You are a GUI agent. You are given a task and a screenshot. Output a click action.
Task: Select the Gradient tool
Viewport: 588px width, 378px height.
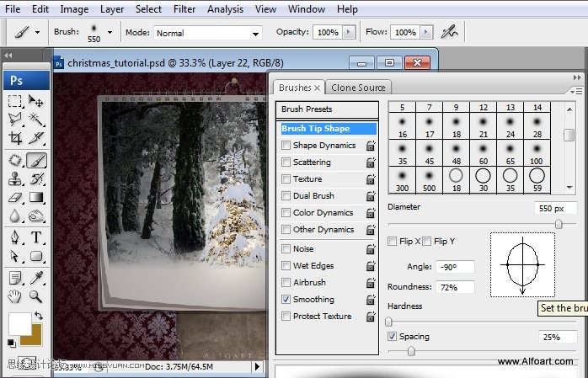tap(36, 198)
